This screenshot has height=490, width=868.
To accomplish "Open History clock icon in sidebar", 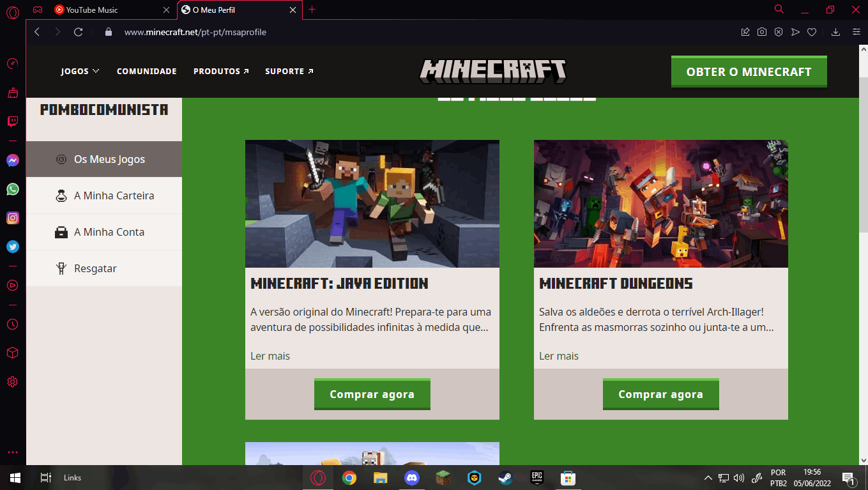I will tap(12, 325).
